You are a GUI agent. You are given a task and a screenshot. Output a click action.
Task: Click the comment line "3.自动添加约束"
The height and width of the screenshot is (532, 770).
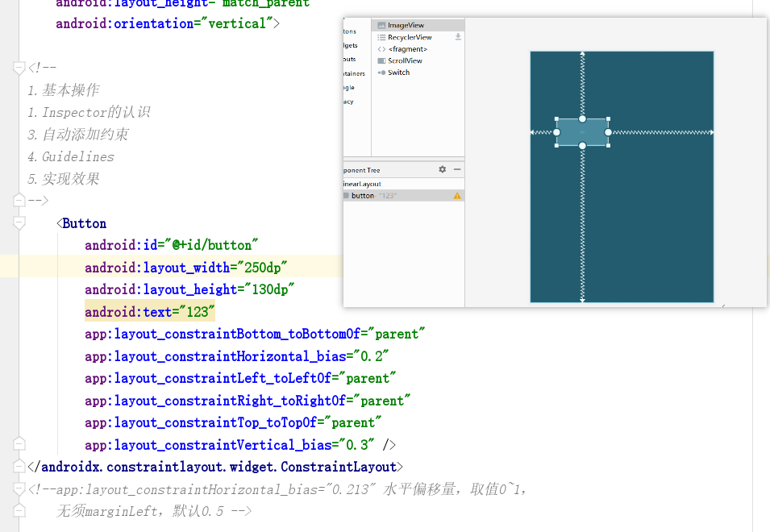pos(78,135)
